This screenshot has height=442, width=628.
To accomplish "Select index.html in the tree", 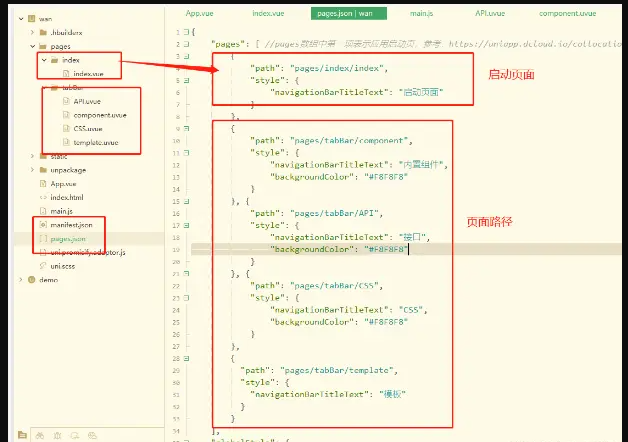I will pyautogui.click(x=67, y=197).
